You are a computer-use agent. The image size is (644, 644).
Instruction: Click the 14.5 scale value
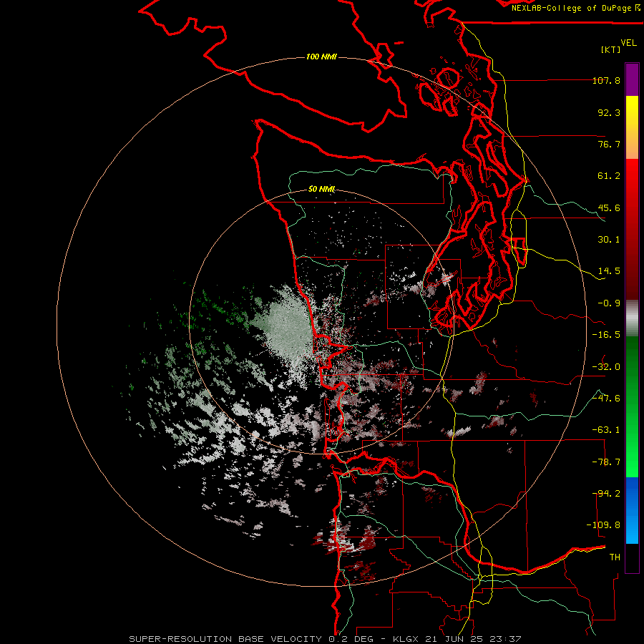(x=609, y=271)
